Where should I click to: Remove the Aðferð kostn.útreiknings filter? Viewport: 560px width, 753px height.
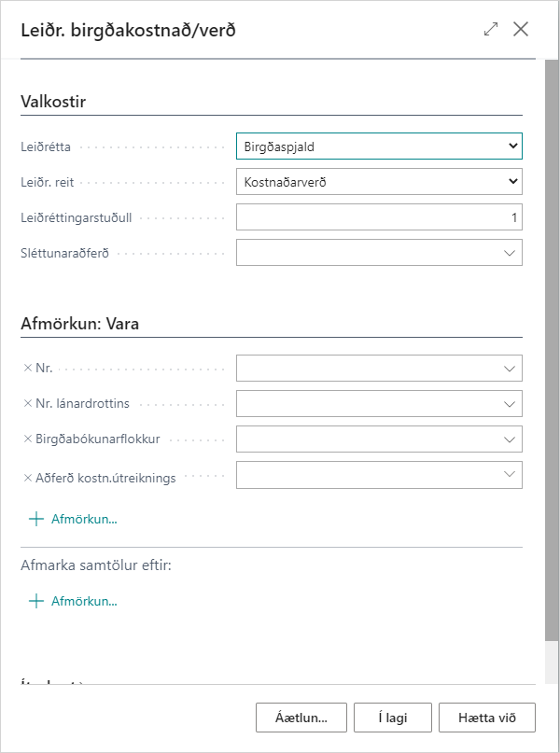pyautogui.click(x=28, y=475)
